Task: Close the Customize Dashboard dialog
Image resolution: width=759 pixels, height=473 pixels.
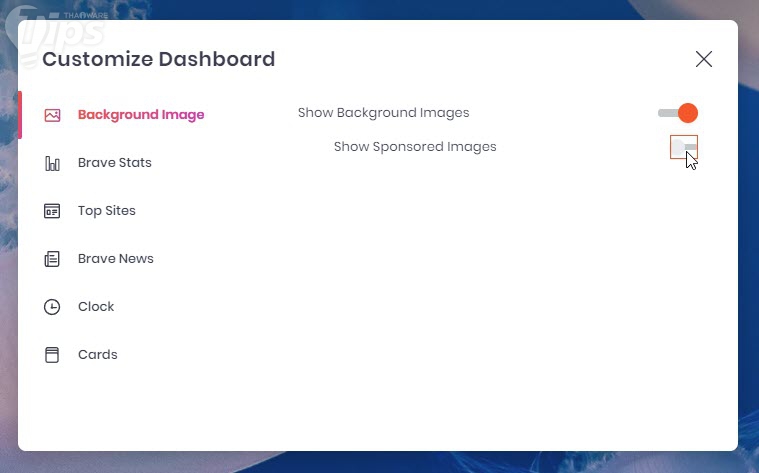Action: (703, 59)
